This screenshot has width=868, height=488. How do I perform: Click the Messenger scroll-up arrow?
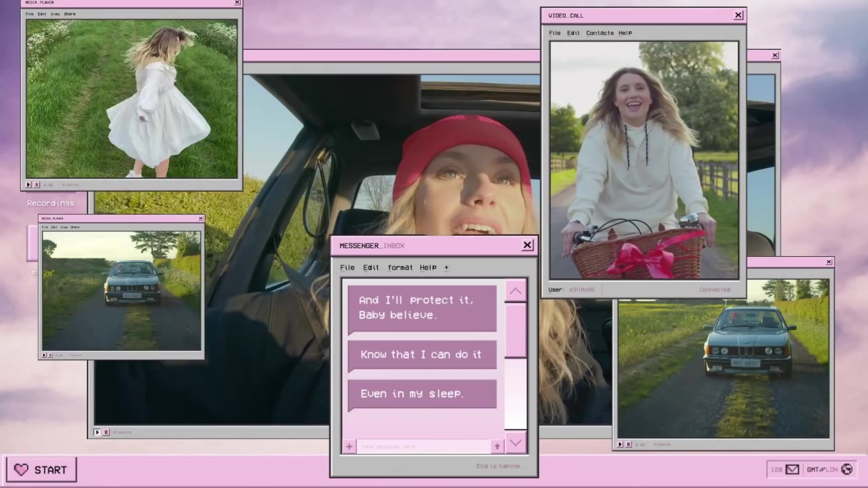516,291
